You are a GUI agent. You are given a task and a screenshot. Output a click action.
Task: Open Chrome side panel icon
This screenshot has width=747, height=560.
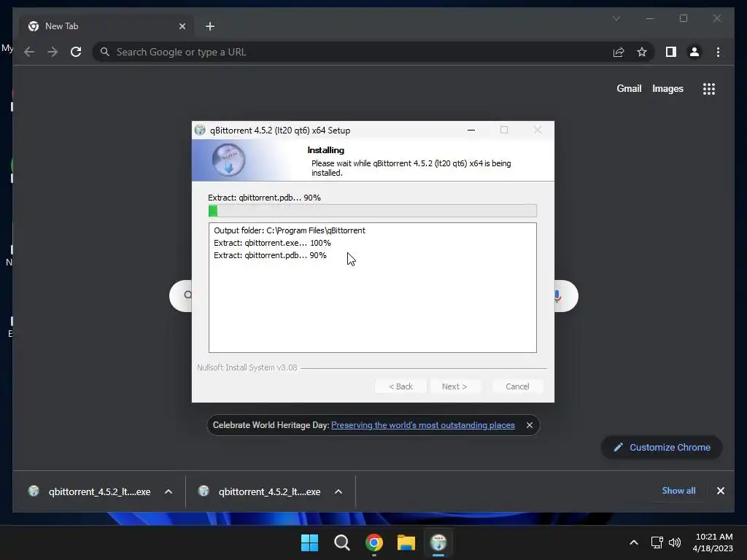point(671,52)
